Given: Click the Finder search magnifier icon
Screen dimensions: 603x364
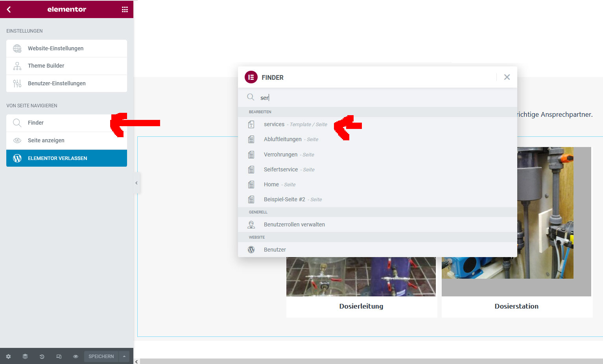Looking at the screenshot, I should (251, 97).
